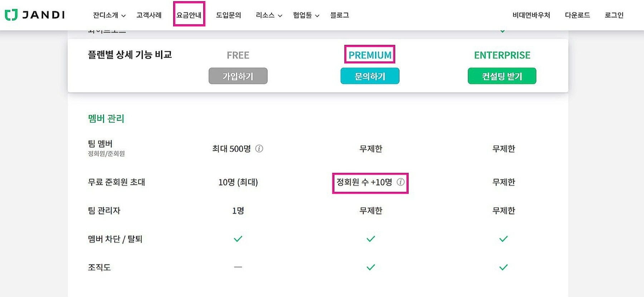
Task: Click ENTERPRISE checkmark in 조직도 row
Action: [503, 267]
